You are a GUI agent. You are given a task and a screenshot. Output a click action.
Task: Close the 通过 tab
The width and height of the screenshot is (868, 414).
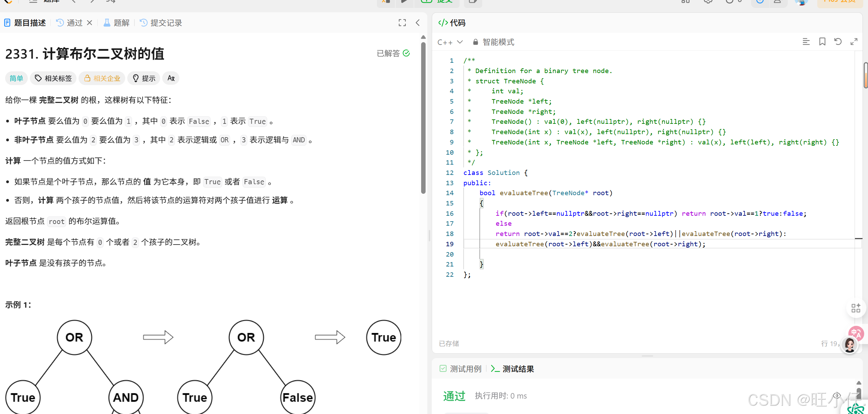click(90, 23)
